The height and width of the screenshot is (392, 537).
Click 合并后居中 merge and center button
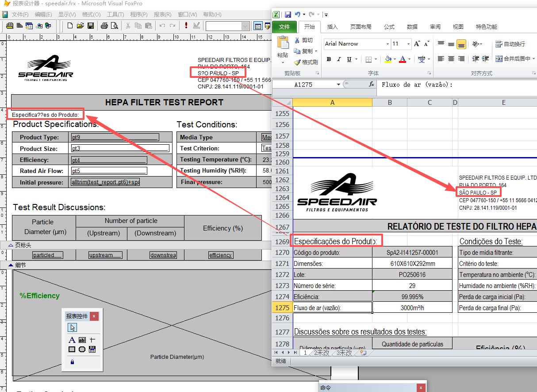pyautogui.click(x=513, y=58)
